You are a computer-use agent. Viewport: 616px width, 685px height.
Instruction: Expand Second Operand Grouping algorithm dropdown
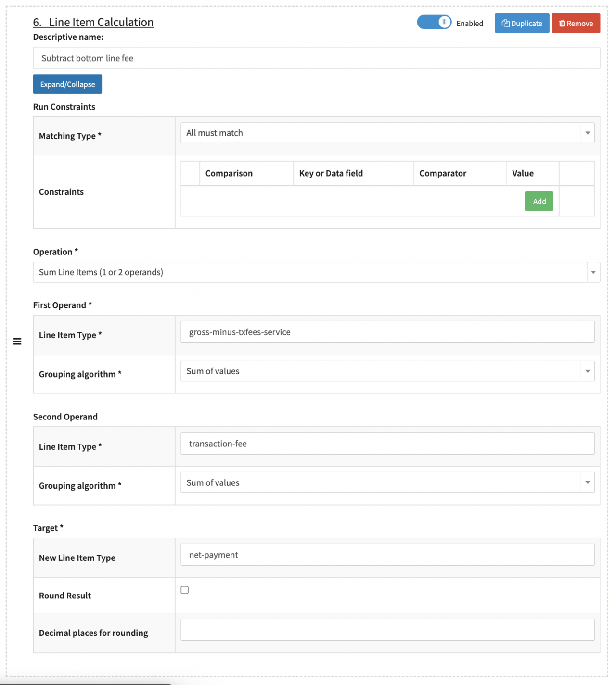387,483
